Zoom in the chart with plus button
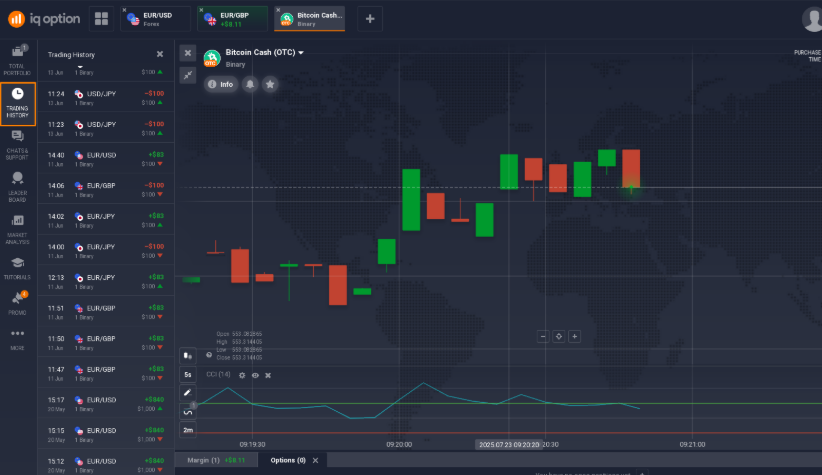This screenshot has width=822, height=475. click(575, 336)
